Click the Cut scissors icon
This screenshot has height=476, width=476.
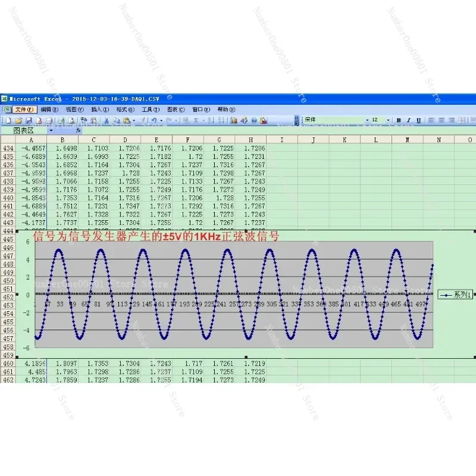tap(107, 120)
